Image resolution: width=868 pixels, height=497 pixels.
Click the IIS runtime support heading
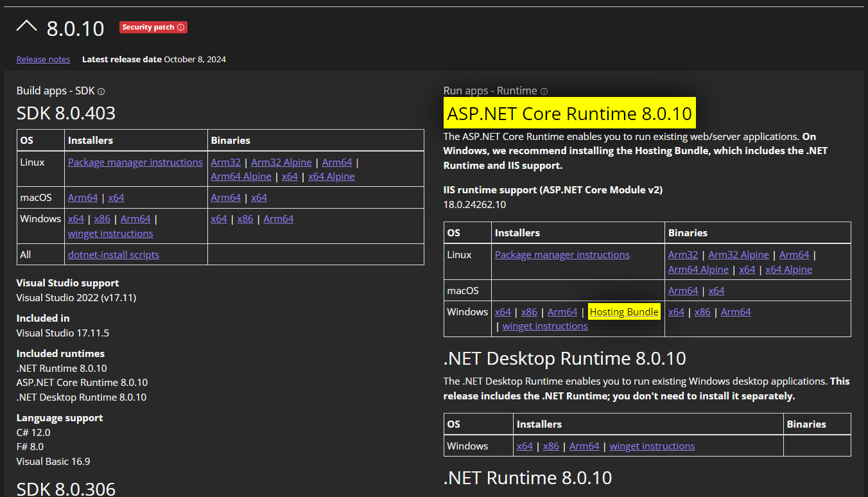(553, 190)
